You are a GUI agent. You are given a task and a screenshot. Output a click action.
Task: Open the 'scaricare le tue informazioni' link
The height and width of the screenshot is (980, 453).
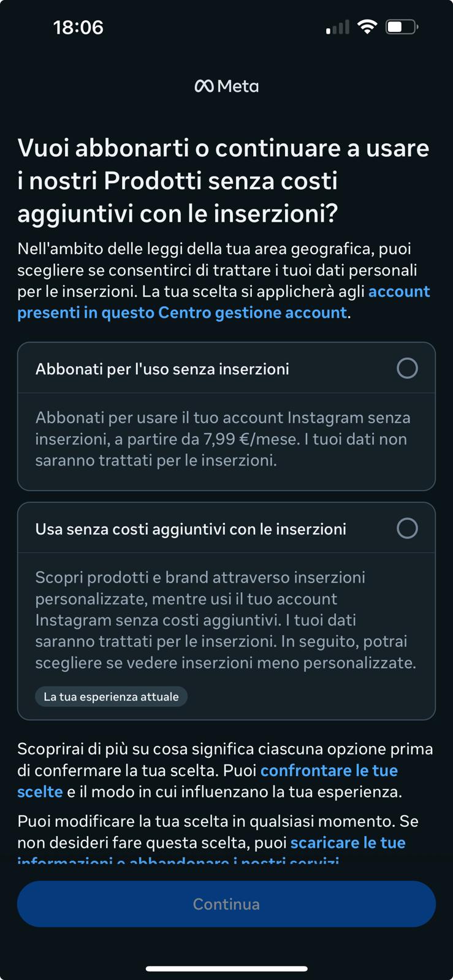click(211, 853)
